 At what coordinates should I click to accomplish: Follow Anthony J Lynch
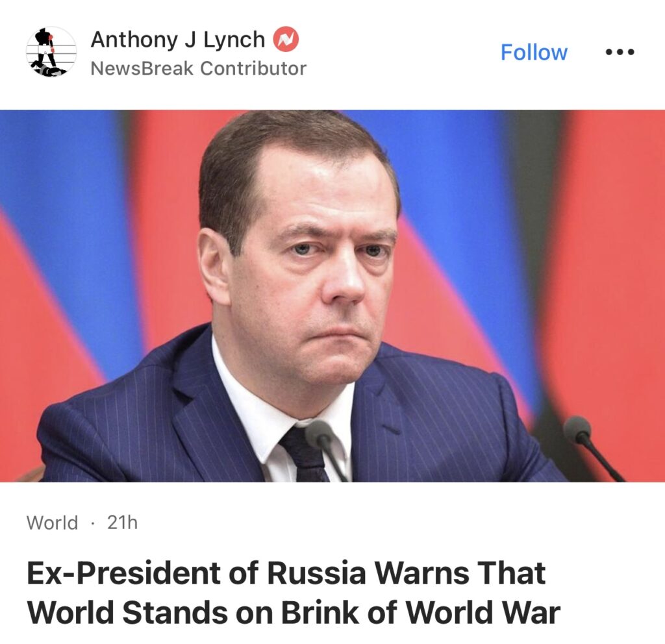(534, 52)
